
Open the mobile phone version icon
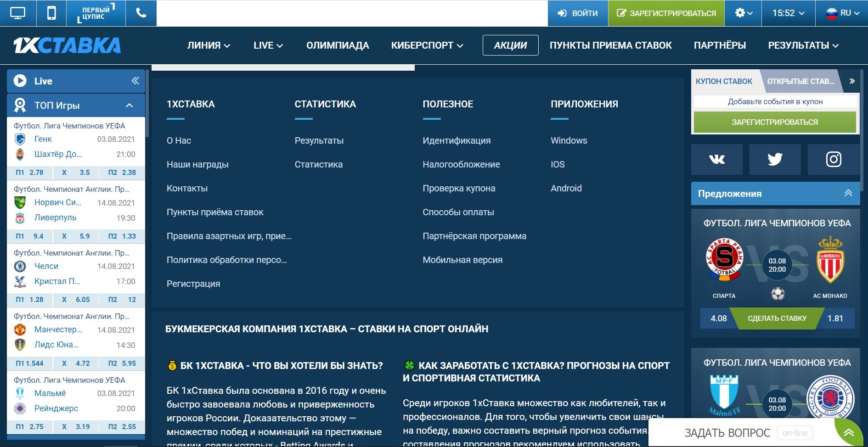[x=51, y=13]
